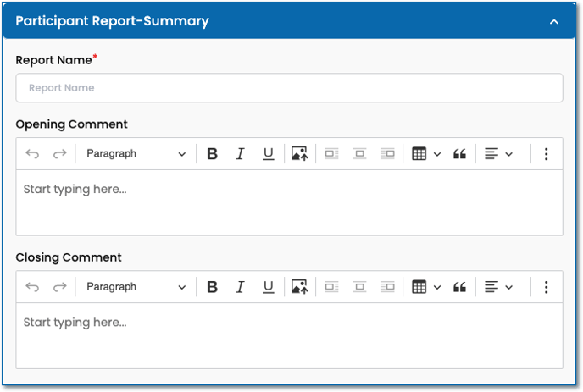
Task: Click the Report Name input field
Action: pos(289,88)
